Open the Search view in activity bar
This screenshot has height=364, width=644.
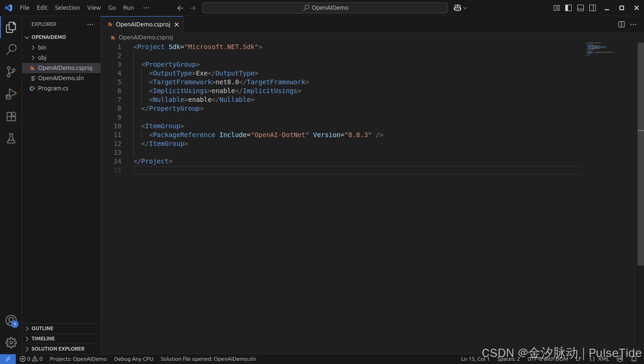11,50
